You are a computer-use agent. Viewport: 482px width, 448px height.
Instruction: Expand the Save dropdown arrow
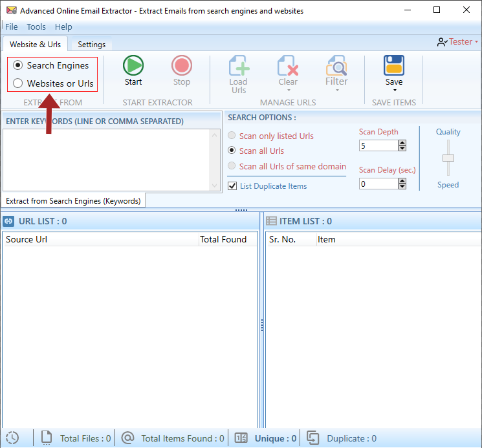[395, 91]
